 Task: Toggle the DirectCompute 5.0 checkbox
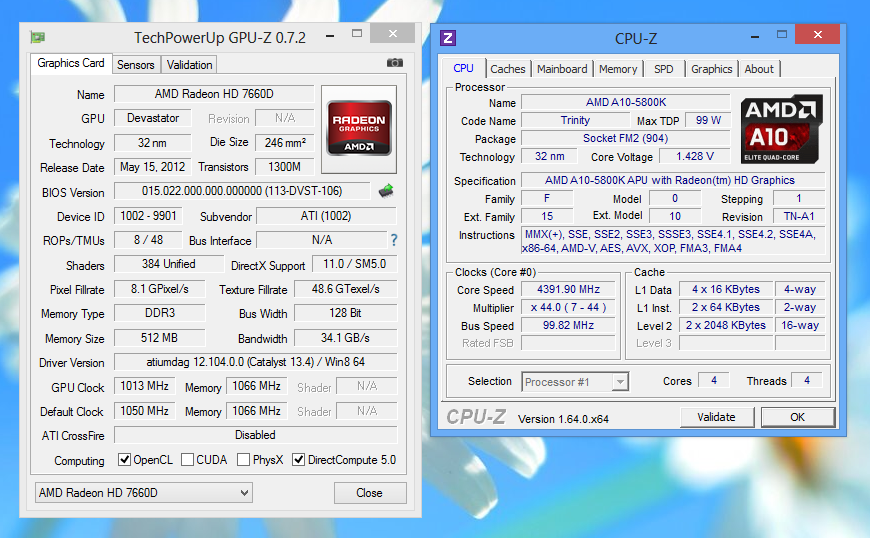tap(299, 460)
